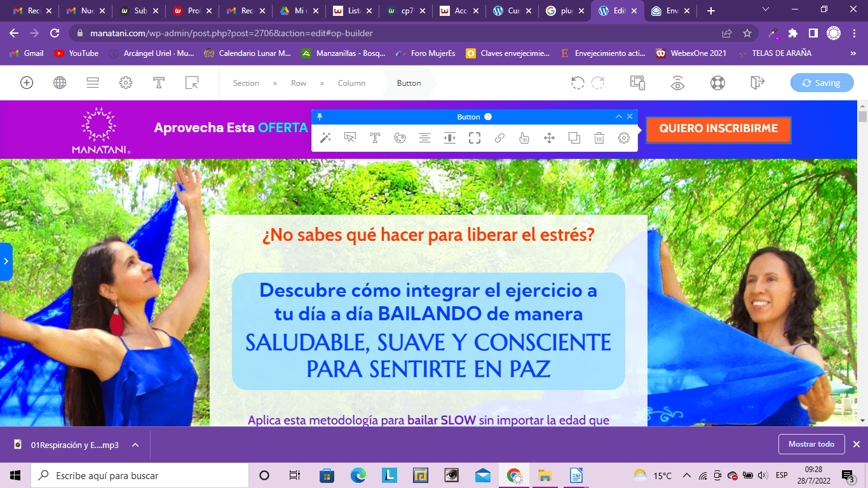Open YouTube bookmark
This screenshot has width=868, height=488.
76,53
